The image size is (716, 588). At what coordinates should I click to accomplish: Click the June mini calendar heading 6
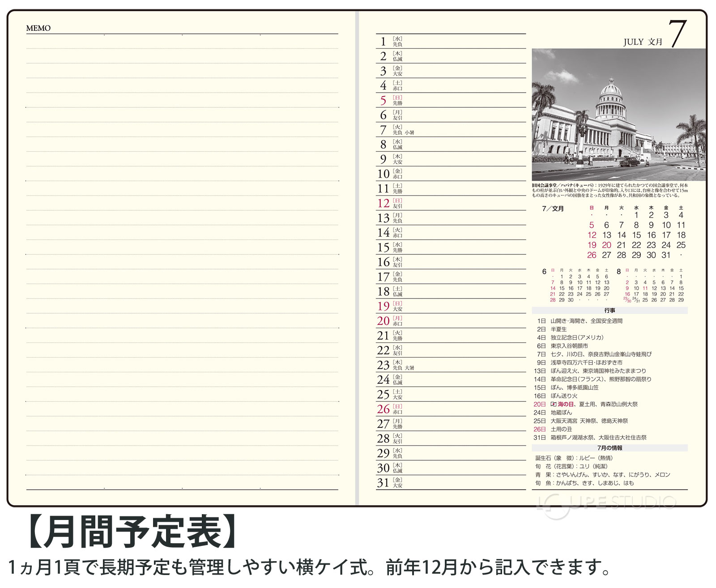(x=544, y=272)
